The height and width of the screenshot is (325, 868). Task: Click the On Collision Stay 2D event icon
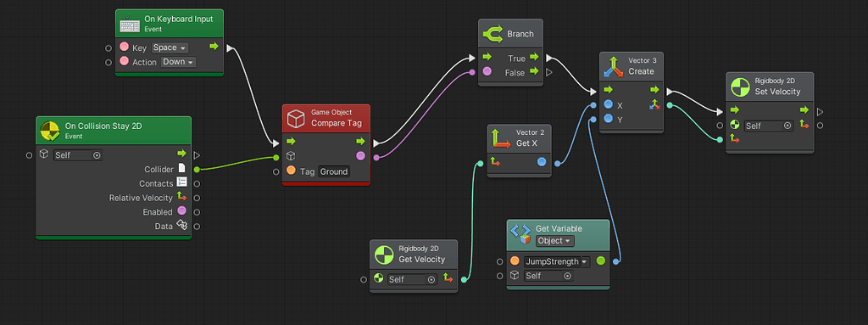pyautogui.click(x=50, y=131)
